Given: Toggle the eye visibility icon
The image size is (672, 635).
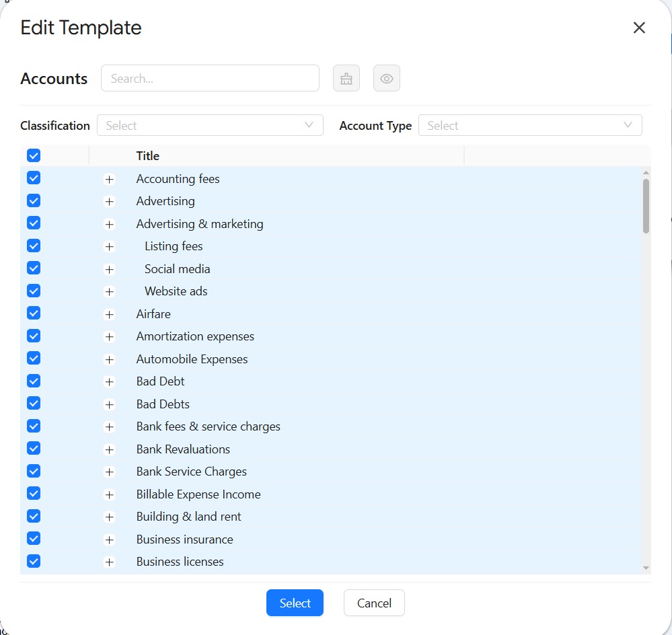Looking at the screenshot, I should point(387,79).
